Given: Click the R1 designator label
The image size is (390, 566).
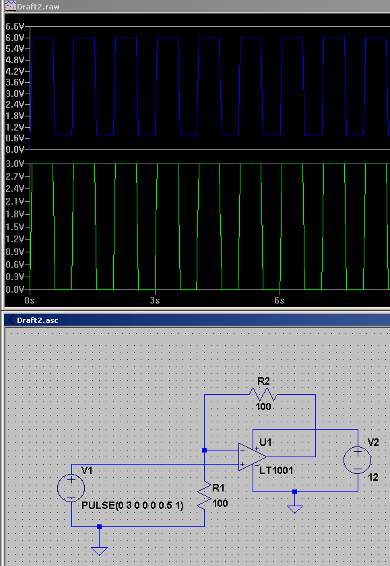Looking at the screenshot, I should (218, 488).
